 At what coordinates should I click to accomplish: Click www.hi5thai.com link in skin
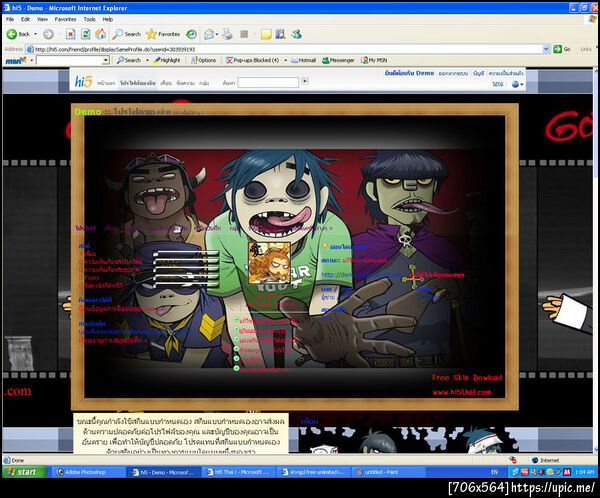pyautogui.click(x=462, y=392)
